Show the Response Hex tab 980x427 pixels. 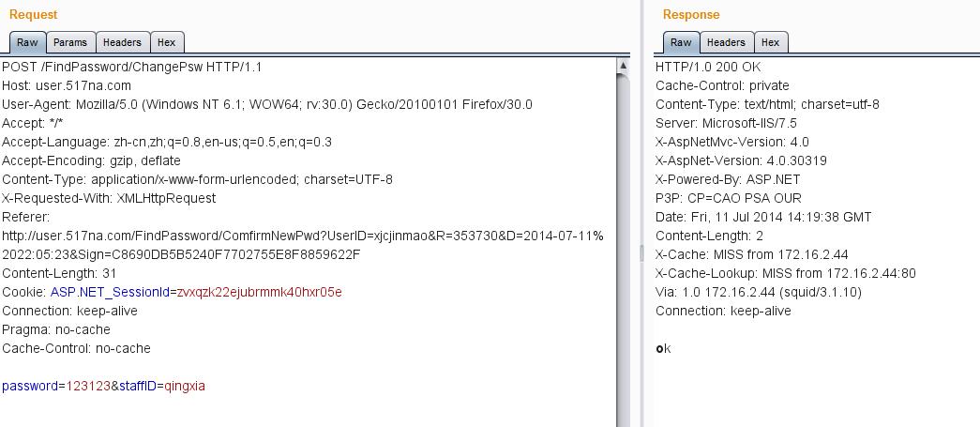coord(770,42)
